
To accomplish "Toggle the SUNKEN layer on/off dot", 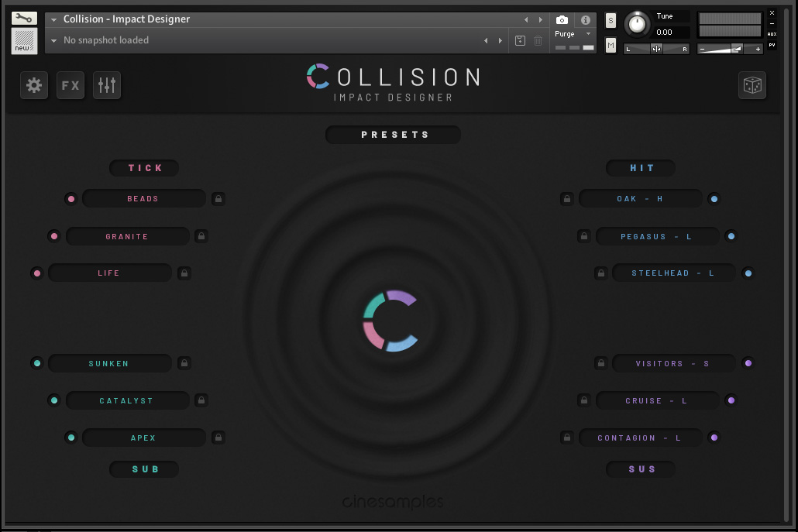I will click(x=36, y=363).
